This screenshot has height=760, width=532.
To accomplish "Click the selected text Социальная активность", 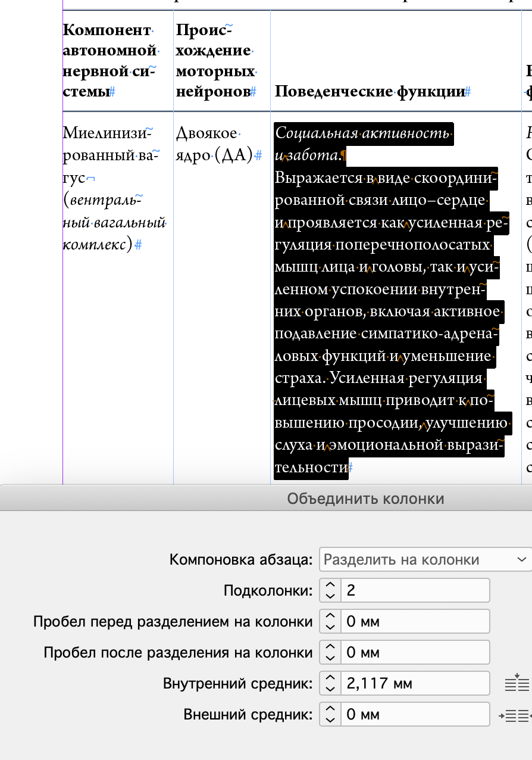I will [362, 133].
